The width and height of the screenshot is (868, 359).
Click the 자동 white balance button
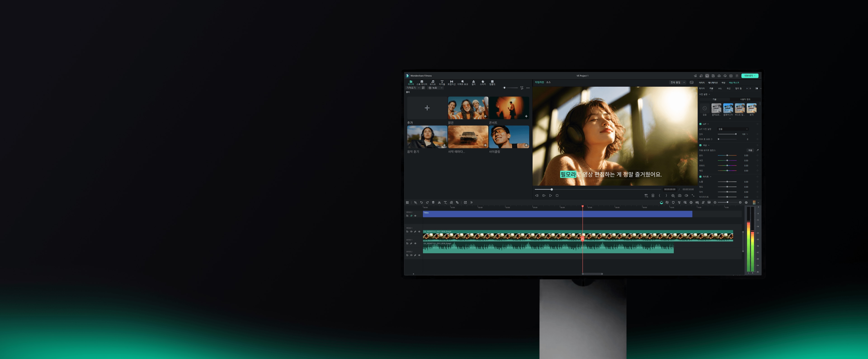click(x=750, y=150)
